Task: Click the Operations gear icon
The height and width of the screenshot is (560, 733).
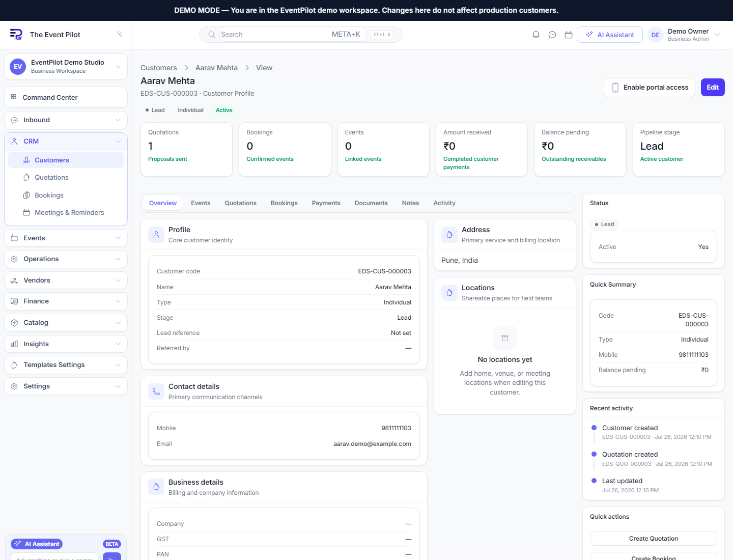Action: pyautogui.click(x=14, y=259)
